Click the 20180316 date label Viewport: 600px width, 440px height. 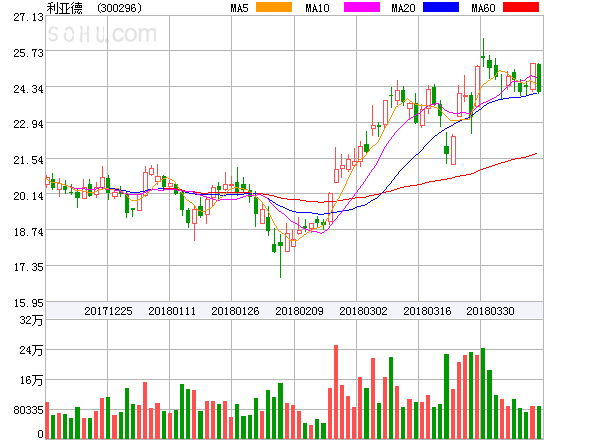click(x=427, y=311)
